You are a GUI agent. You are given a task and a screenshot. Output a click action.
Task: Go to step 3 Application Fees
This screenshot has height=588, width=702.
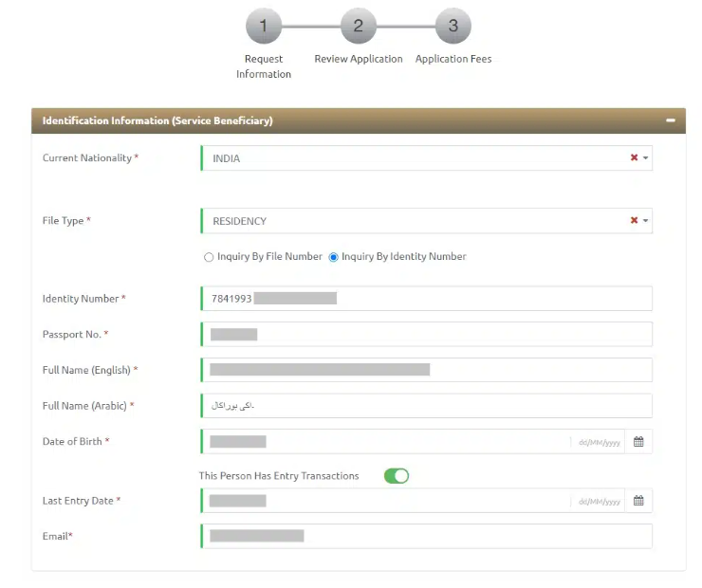453,27
